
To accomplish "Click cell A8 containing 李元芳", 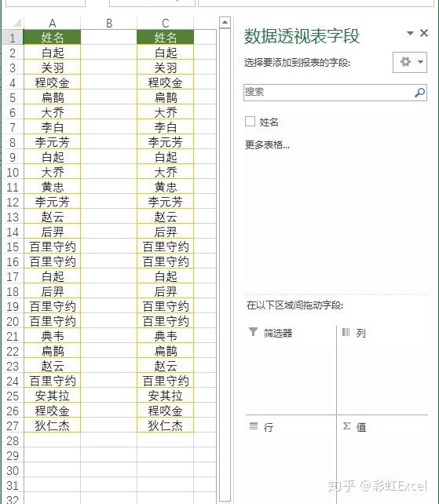I will [52, 142].
